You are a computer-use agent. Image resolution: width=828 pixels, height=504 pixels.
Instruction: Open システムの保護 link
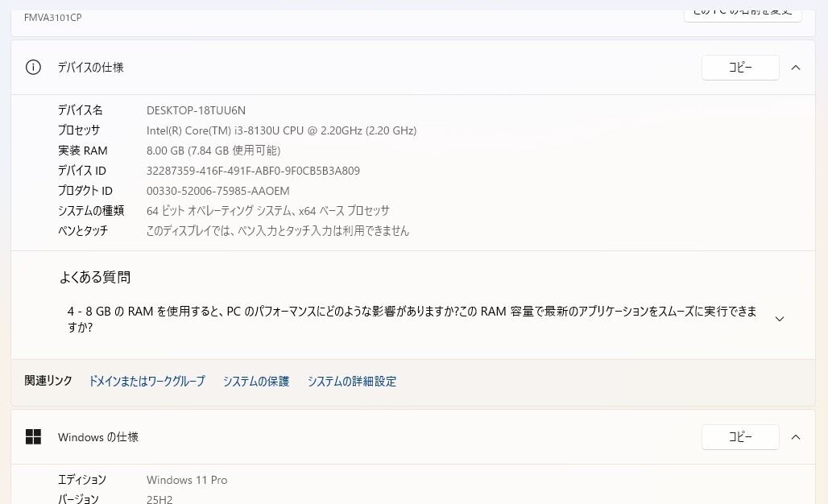pos(255,381)
